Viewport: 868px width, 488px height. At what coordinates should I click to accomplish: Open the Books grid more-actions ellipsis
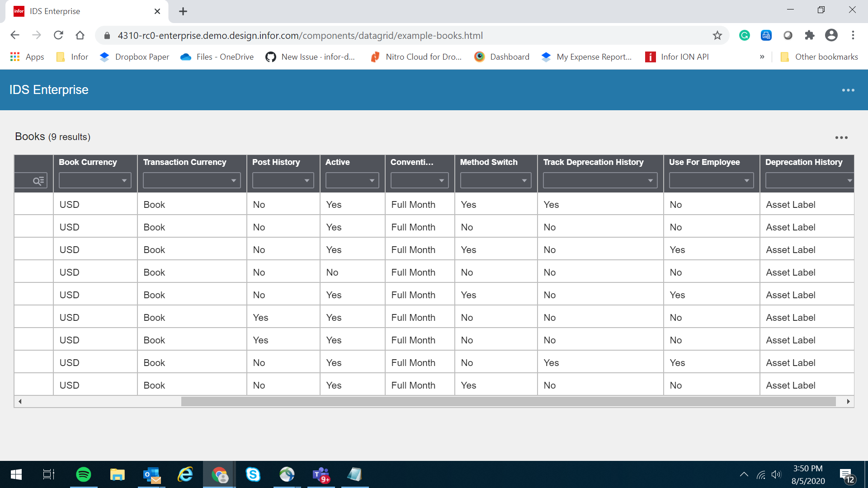(x=841, y=137)
